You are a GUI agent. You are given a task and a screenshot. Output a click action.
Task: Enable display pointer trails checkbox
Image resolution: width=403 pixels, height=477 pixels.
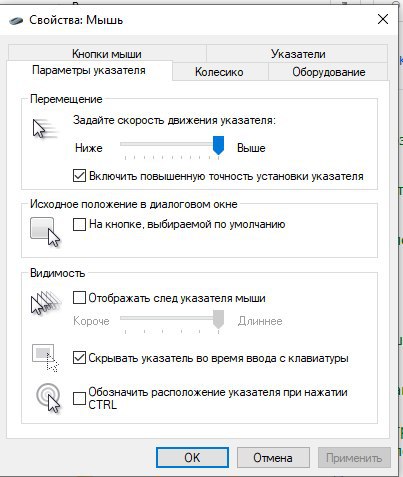(79, 298)
